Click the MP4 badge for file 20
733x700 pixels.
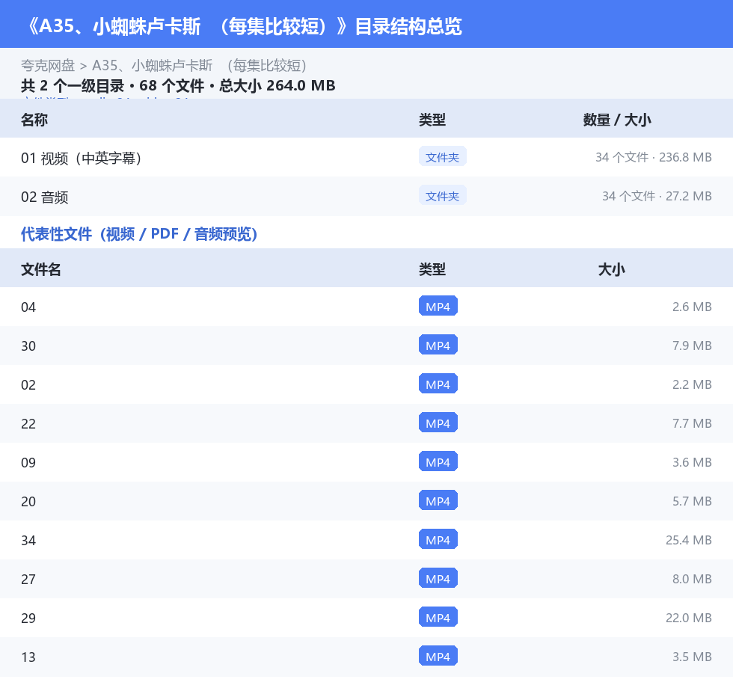[438, 500]
